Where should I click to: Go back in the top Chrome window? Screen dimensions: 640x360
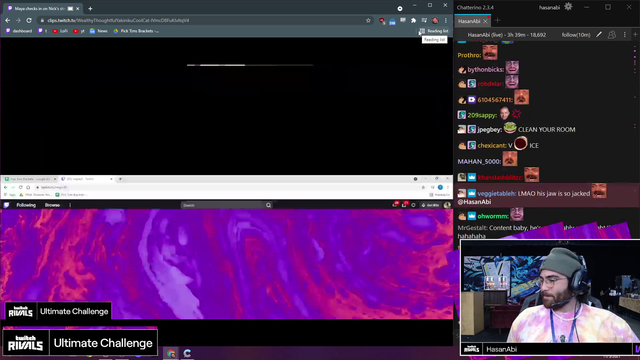(x=8, y=20)
